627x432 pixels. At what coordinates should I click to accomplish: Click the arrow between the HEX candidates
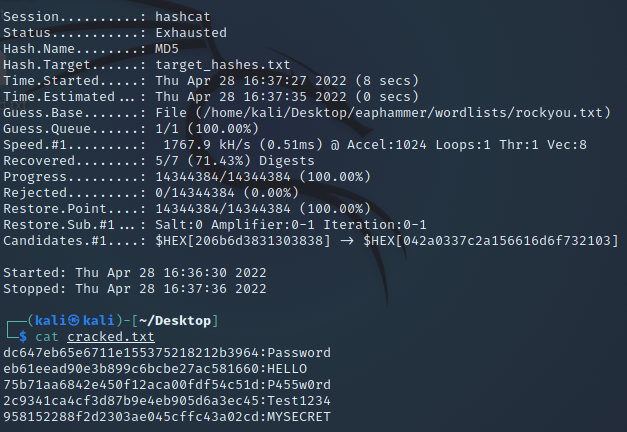pyautogui.click(x=347, y=241)
